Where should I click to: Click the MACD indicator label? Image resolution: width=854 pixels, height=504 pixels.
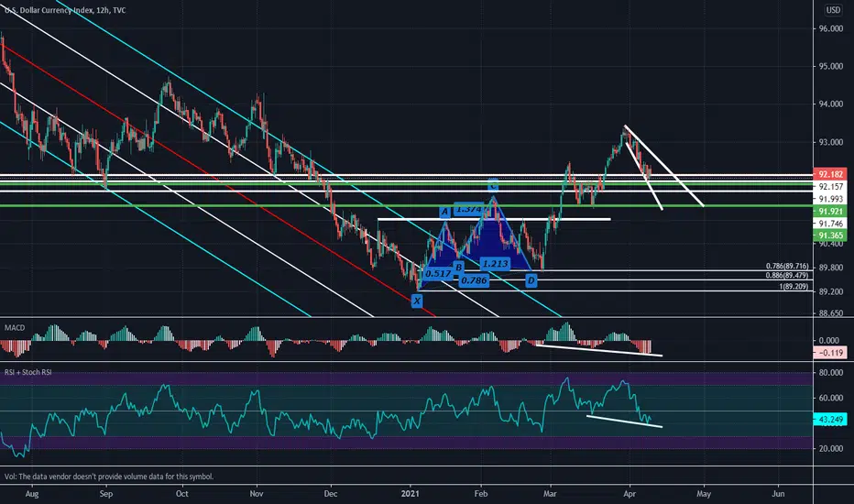15,327
